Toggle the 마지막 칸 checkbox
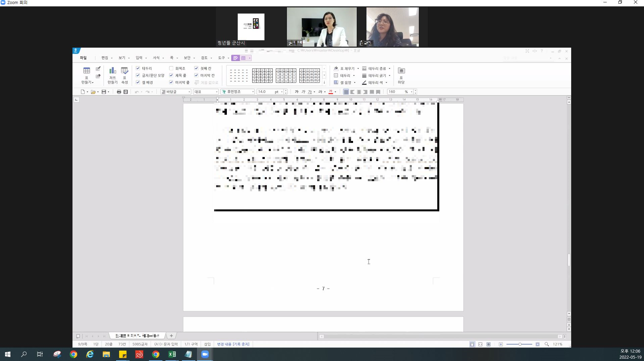The width and height of the screenshot is (644, 361). click(196, 75)
